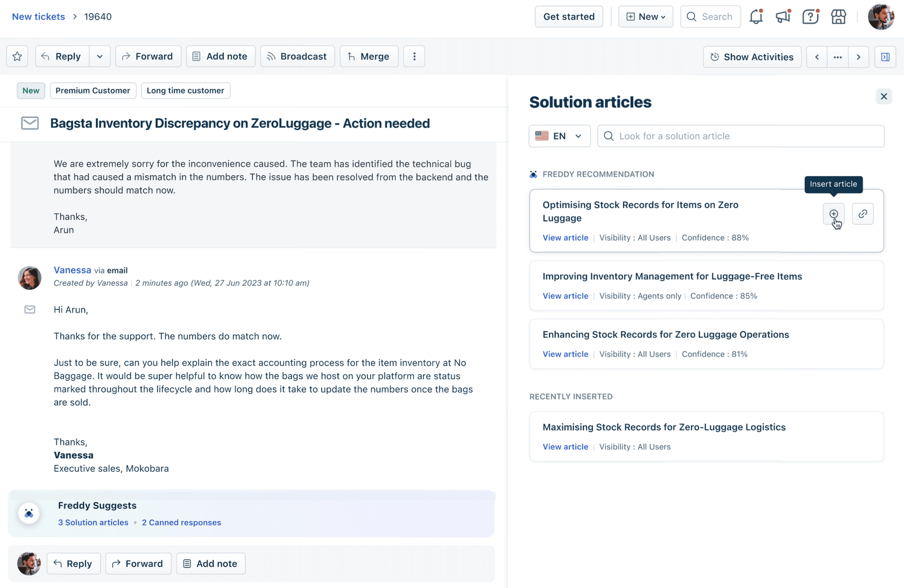
Task: Copy link of Optimising Stock Records article
Action: 863,214
